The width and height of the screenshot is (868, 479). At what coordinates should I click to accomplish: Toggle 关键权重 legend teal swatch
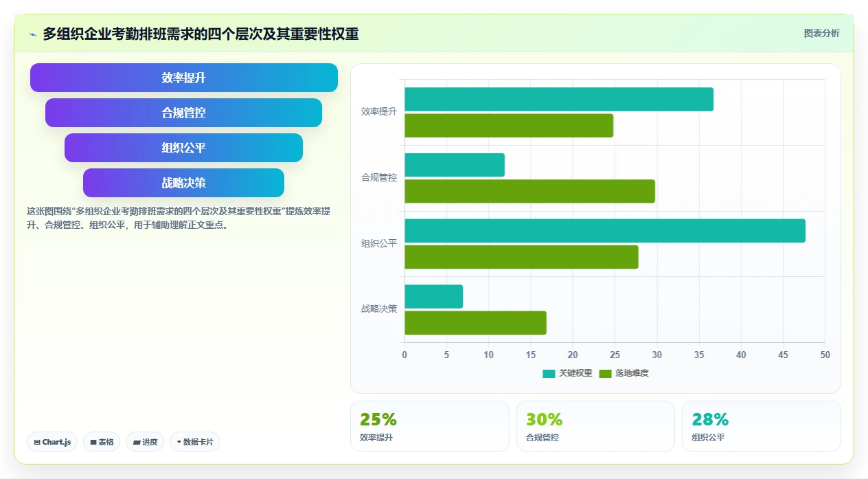pyautogui.click(x=549, y=373)
